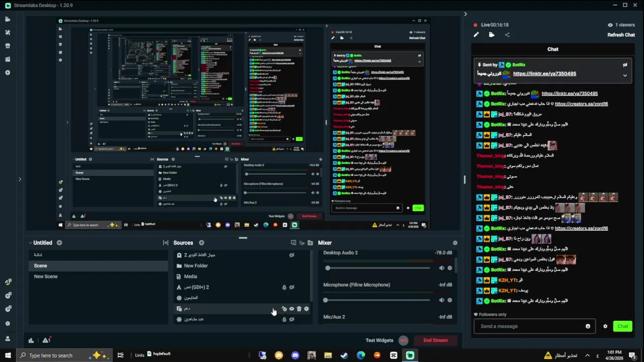The image size is (644, 362).
Task: Select المتابعين source in Sources list
Action: pyautogui.click(x=243, y=298)
